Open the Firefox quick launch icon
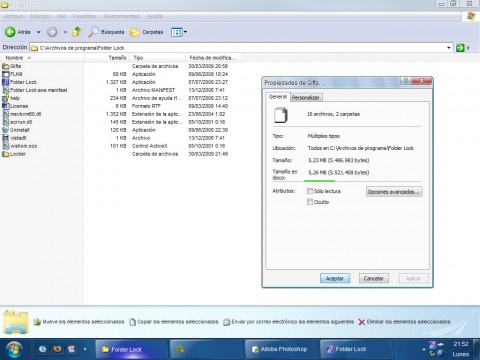The height and width of the screenshot is (360, 480). (x=57, y=349)
